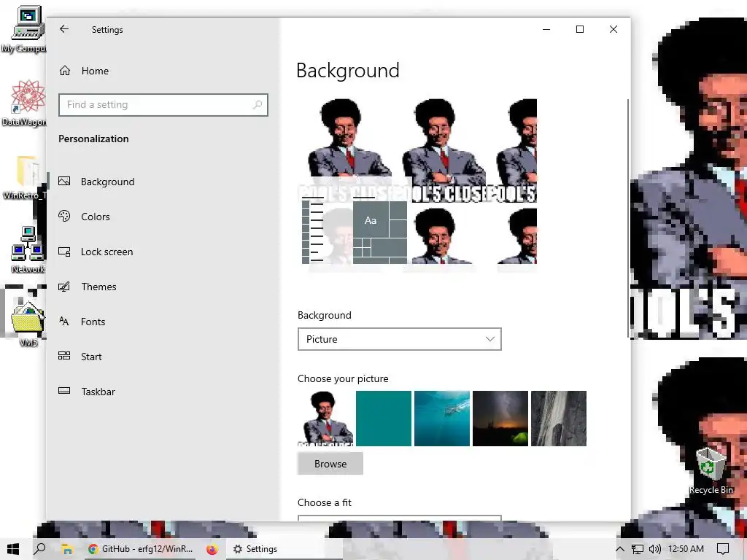
Task: Select the Recycle Bin desktop icon
Action: [711, 472]
